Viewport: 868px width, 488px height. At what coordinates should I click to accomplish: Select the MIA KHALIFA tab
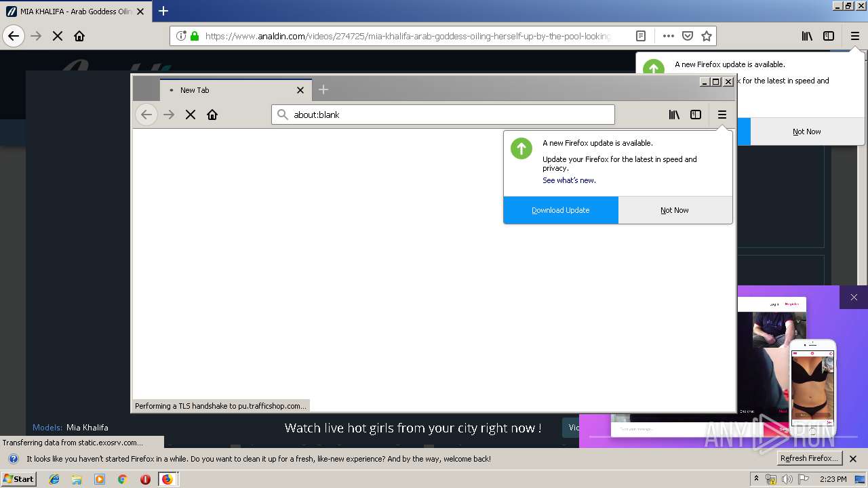click(75, 12)
